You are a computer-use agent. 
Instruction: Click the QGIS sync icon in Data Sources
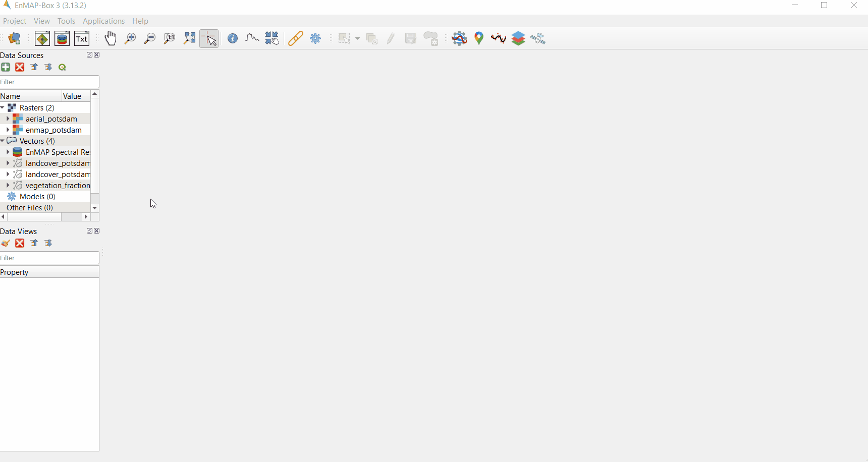pos(63,67)
